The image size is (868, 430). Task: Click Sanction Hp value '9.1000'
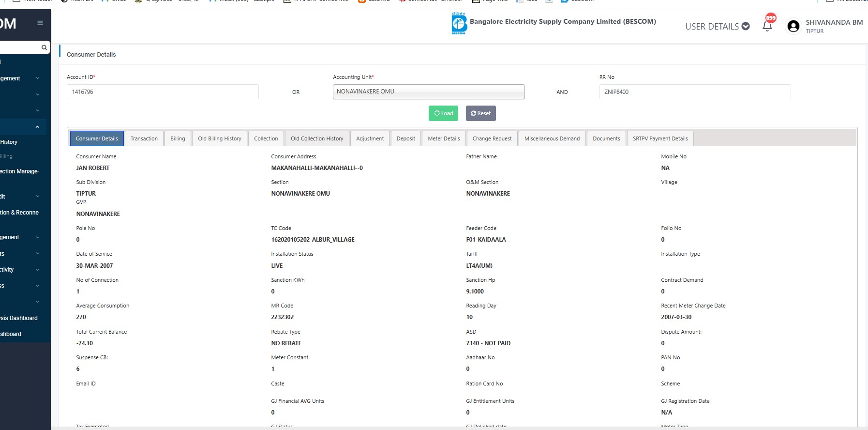coord(475,292)
